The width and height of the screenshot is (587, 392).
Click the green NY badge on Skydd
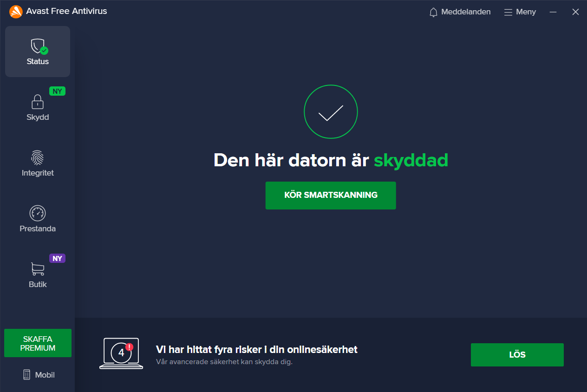tap(57, 91)
